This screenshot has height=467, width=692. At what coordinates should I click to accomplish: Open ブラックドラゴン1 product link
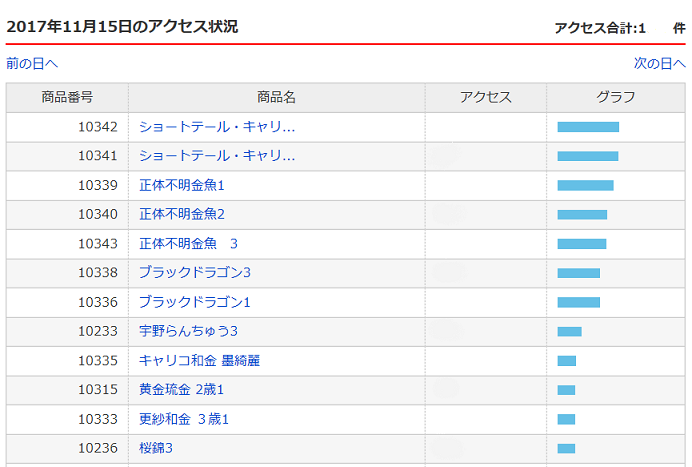(x=195, y=302)
